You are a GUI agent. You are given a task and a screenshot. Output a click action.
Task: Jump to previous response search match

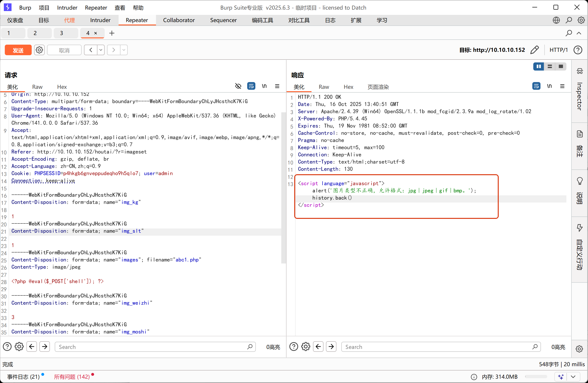(318, 347)
